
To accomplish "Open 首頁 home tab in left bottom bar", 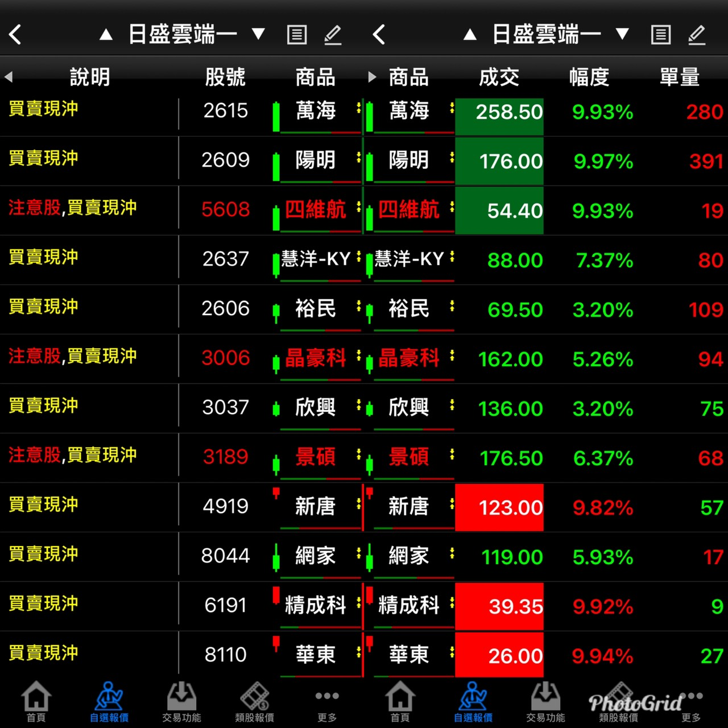I will (x=36, y=702).
